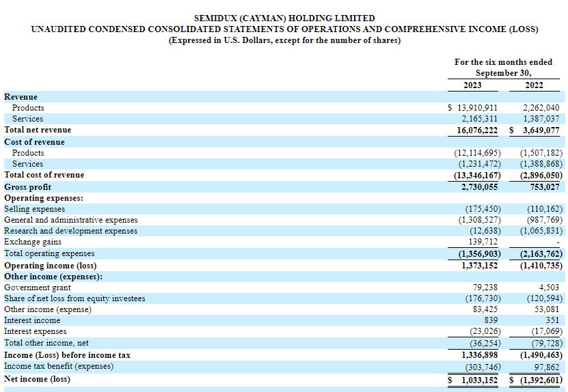This screenshot has width=568, height=392.
Task: Click total operating expenses (2,163,762)
Action: [x=541, y=254]
